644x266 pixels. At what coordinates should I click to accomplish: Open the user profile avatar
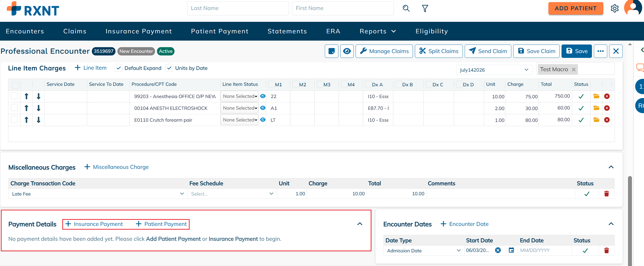[633, 8]
